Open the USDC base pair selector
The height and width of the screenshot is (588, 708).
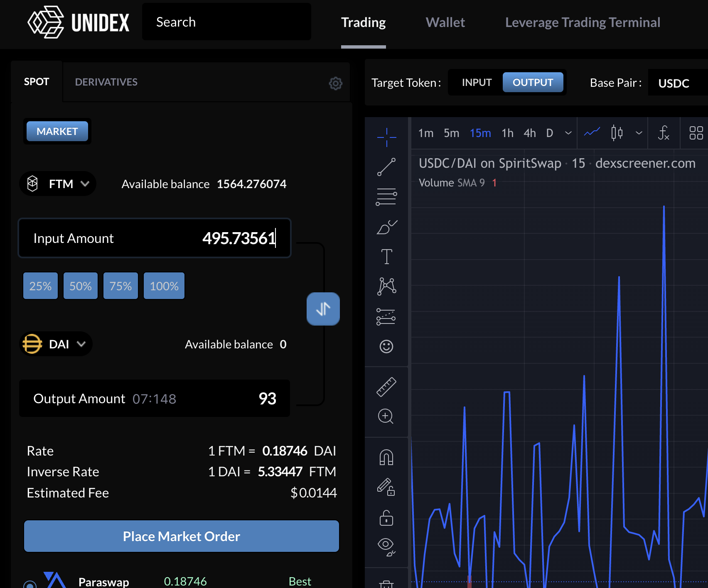(x=678, y=83)
